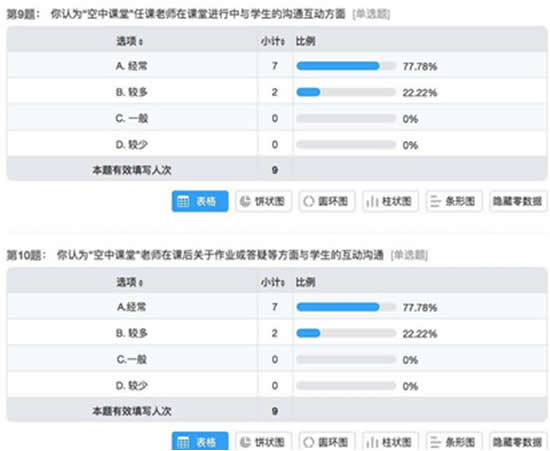550x451 pixels.
Task: Click the 第9题 question title text
Action: (x=198, y=14)
